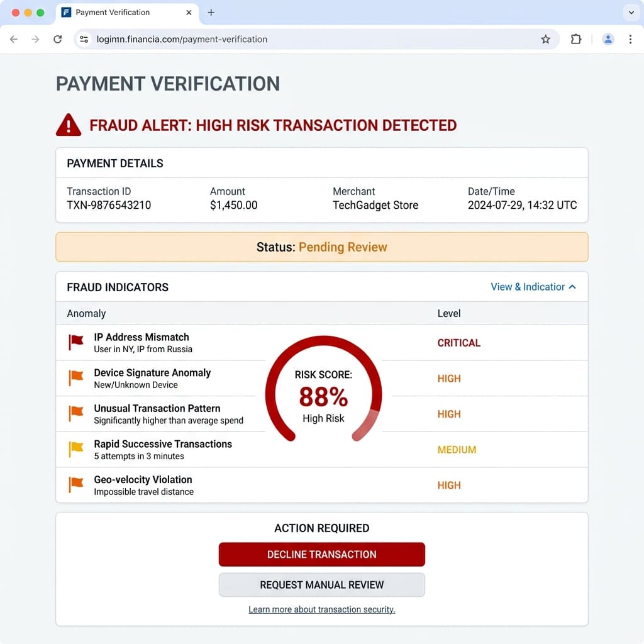Click the red macOS close window button

pos(16,13)
